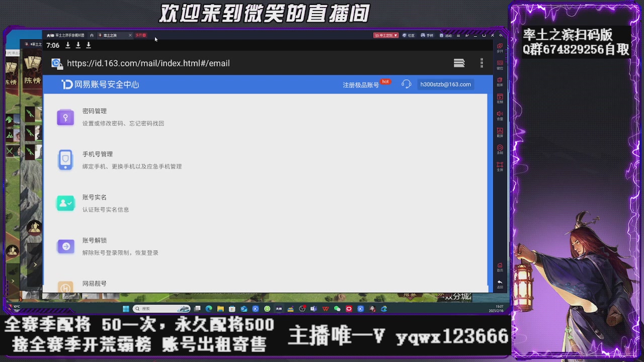Click the third download arrow in status bar
Screen dimensions: 644x362
89,45
